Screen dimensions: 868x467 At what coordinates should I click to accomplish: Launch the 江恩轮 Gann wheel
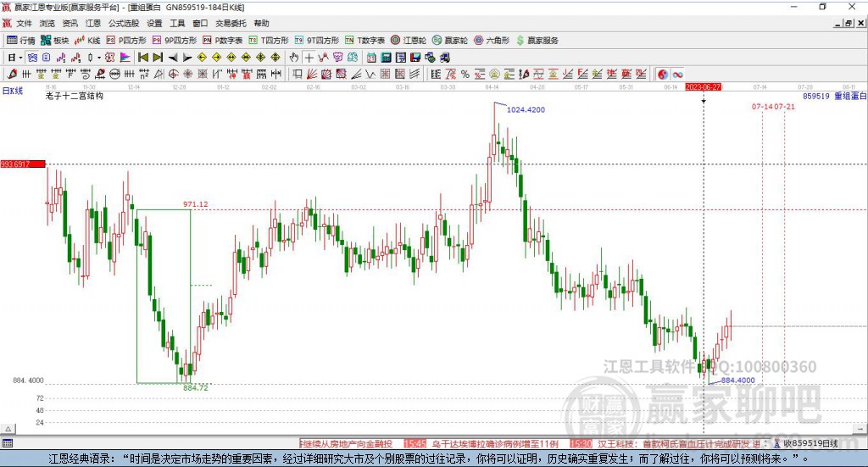coord(409,41)
